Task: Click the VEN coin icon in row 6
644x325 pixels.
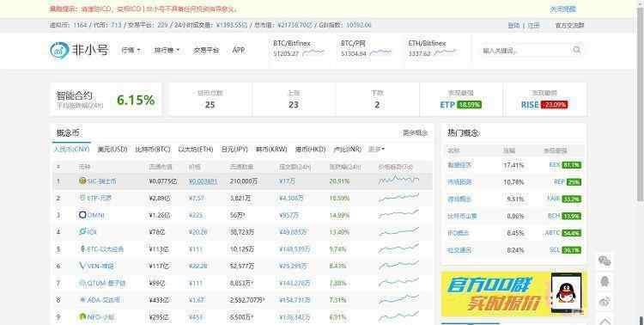Action: [x=82, y=266]
